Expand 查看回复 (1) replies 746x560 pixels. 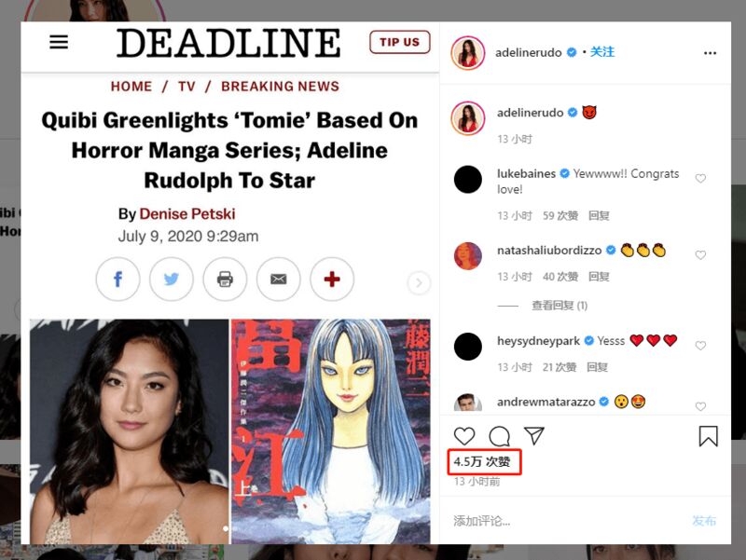[559, 306]
